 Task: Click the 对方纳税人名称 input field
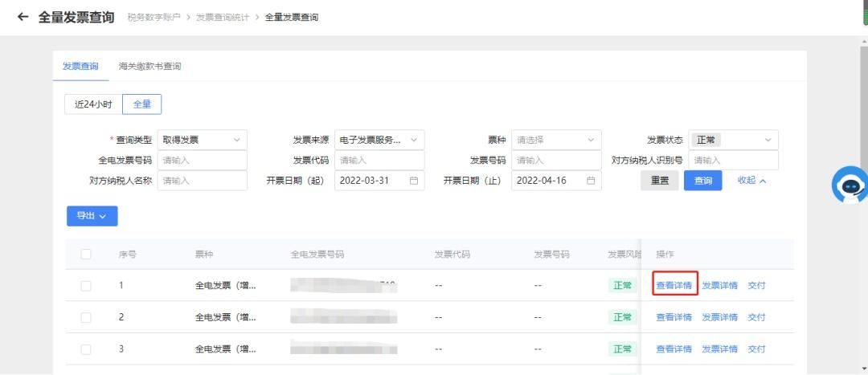tap(202, 181)
